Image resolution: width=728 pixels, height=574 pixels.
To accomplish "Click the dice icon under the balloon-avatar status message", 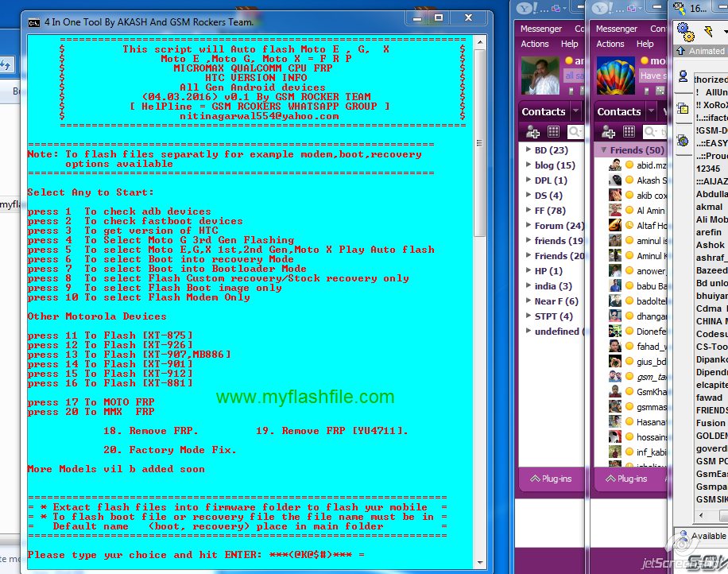I will coord(660,91).
